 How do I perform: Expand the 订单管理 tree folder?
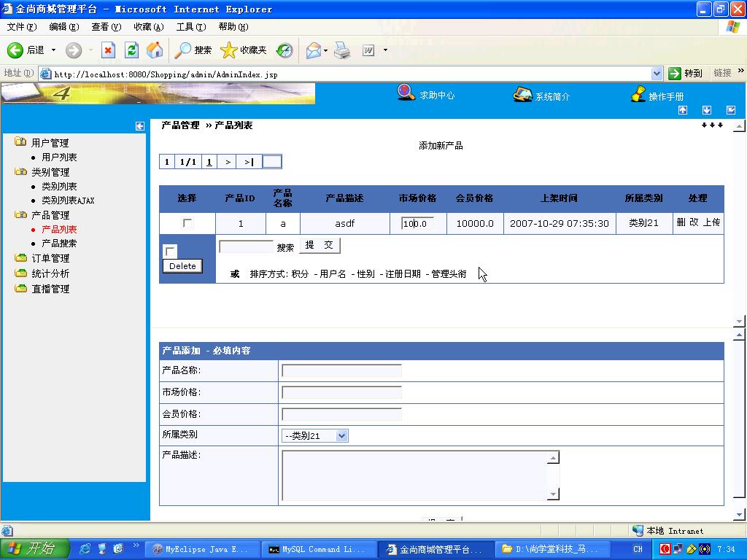click(20, 258)
